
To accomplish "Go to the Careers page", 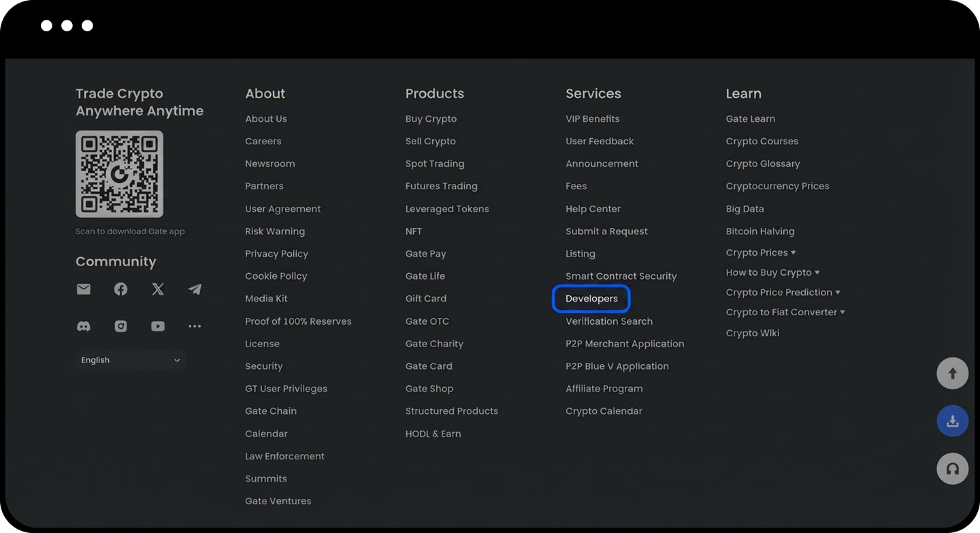I will point(263,141).
